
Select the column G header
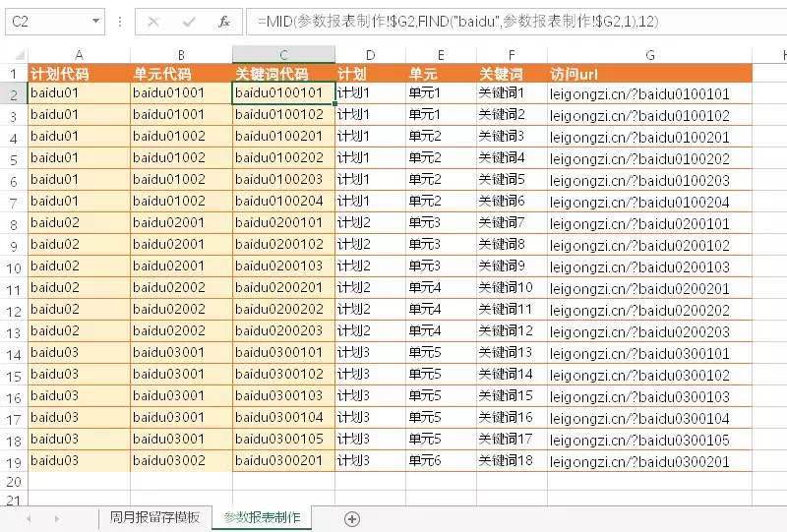coord(650,55)
